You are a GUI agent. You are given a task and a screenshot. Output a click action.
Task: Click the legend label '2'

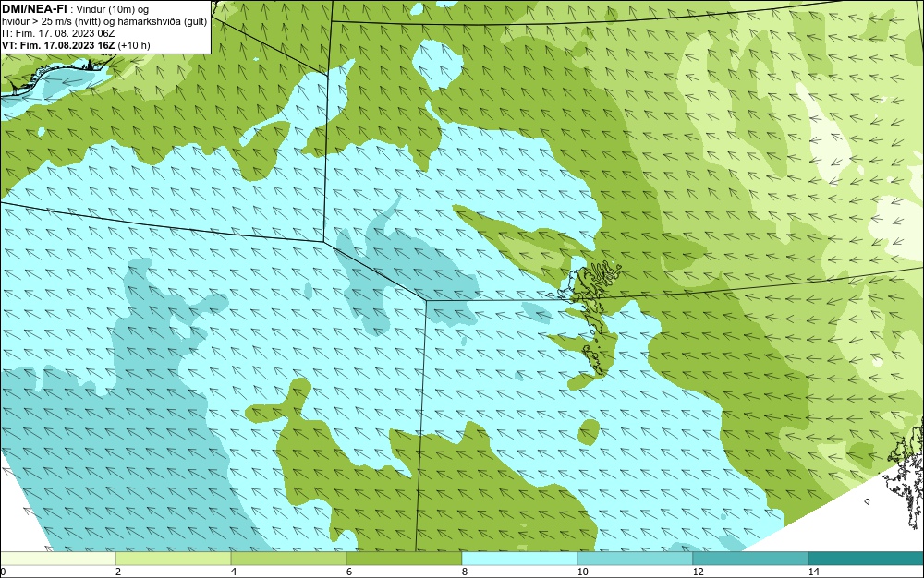coord(118,572)
